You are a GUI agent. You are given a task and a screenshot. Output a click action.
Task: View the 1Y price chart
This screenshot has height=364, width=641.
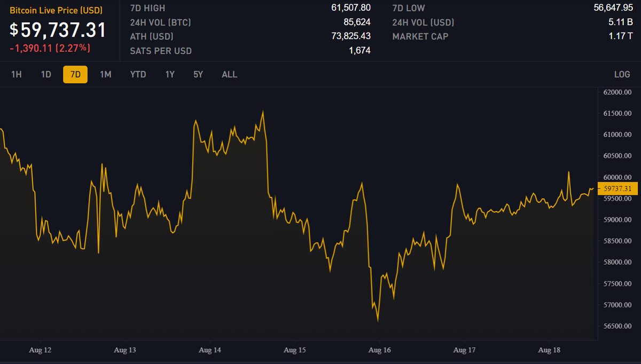170,75
